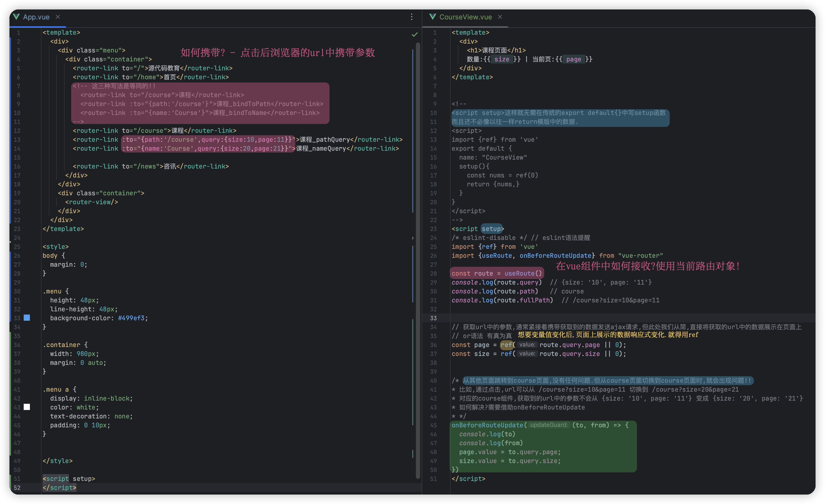Open the blue #499ef3 color swatch in gutter

coord(27,318)
